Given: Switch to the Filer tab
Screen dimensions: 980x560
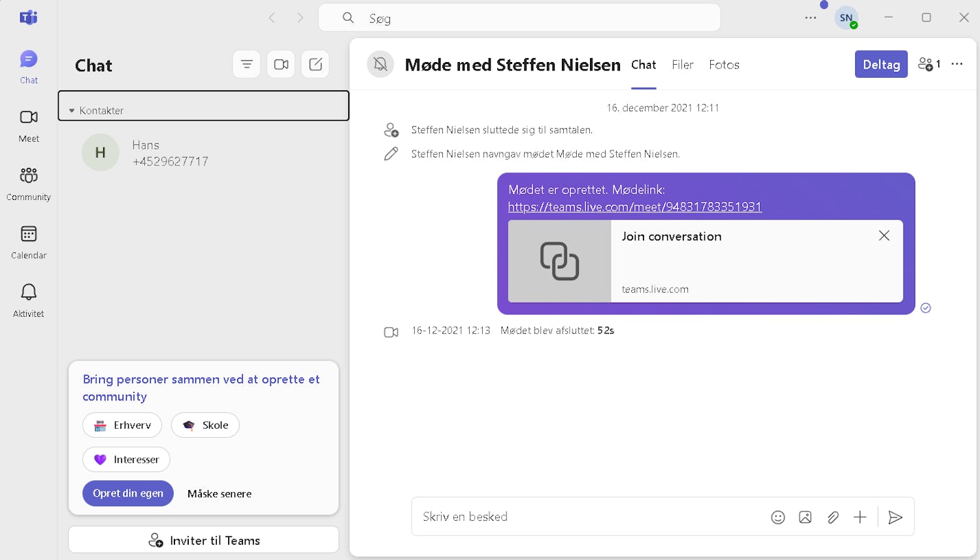Looking at the screenshot, I should [682, 64].
